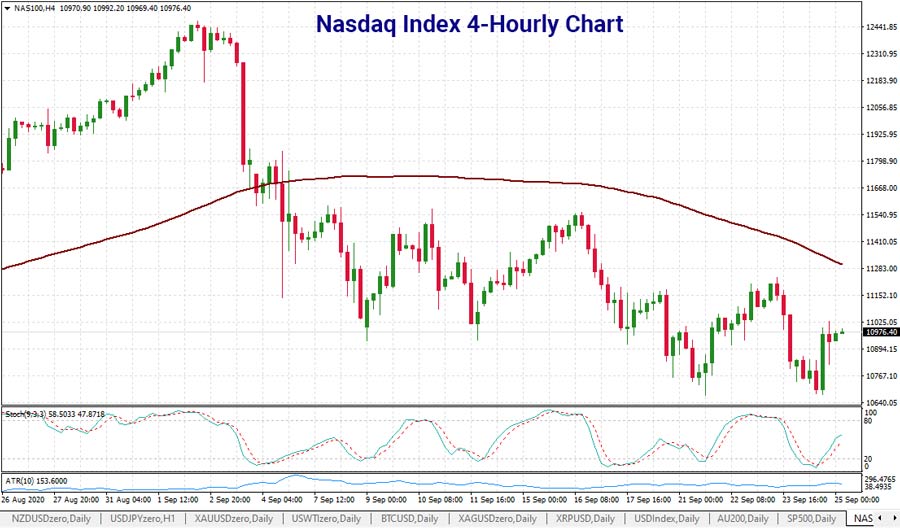Click the ATR scale value 296.4765
The width and height of the screenshot is (900, 528).
pyautogui.click(x=880, y=479)
